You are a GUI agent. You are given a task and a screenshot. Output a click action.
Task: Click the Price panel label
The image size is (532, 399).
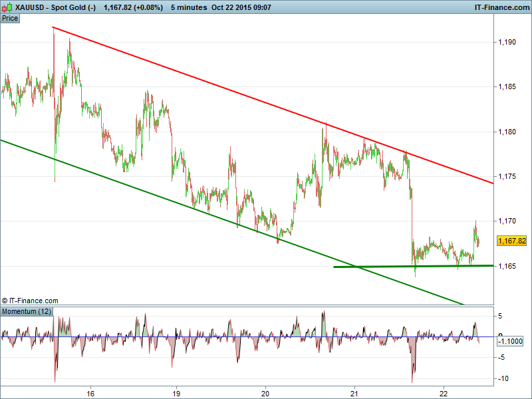point(11,18)
